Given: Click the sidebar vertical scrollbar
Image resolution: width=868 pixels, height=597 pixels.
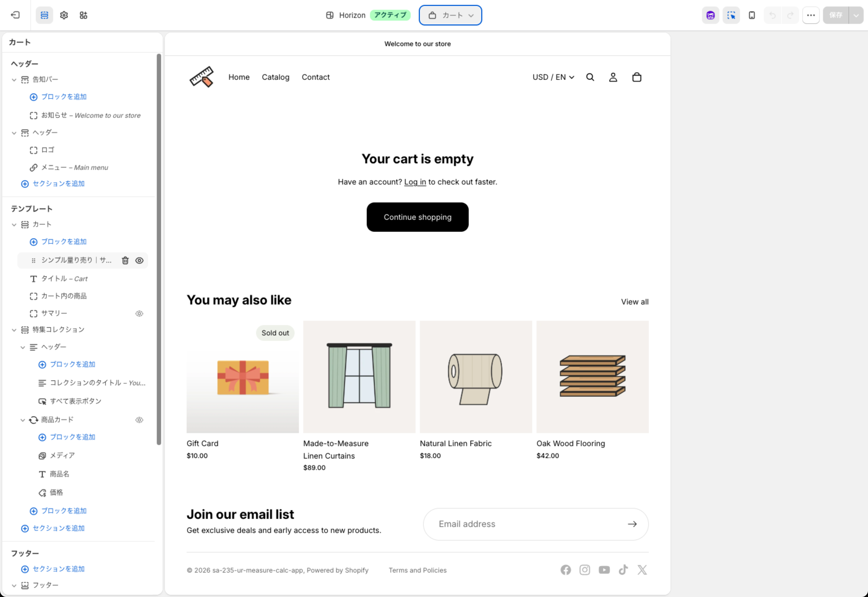Looking at the screenshot, I should point(159,249).
